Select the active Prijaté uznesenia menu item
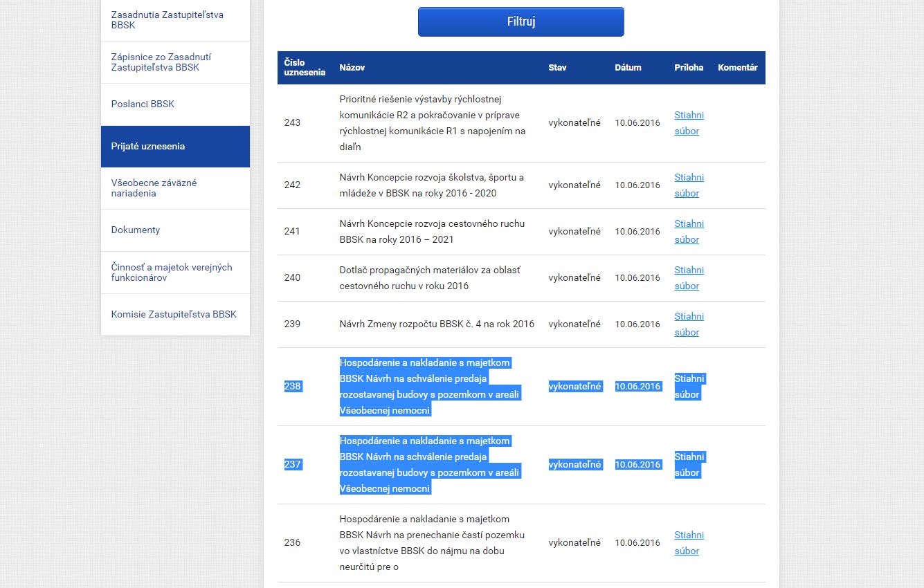924x588 pixels. 148,147
